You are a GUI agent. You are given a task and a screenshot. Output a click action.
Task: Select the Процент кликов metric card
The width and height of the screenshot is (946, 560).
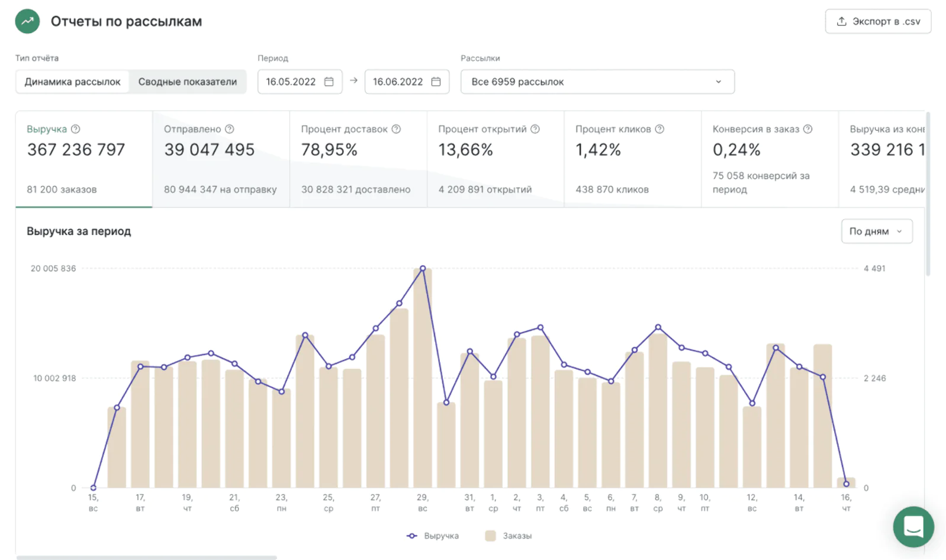pyautogui.click(x=633, y=159)
